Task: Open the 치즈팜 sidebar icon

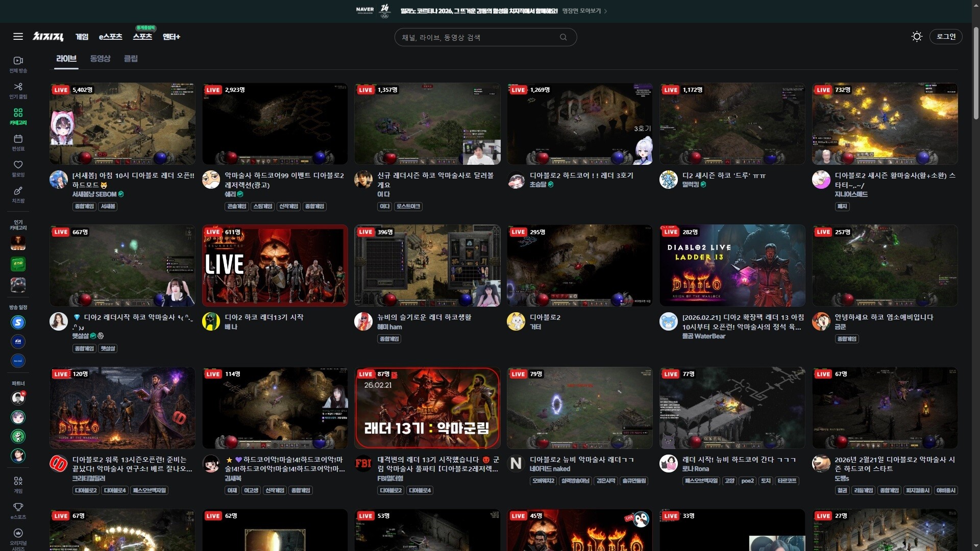Action: coord(18,191)
